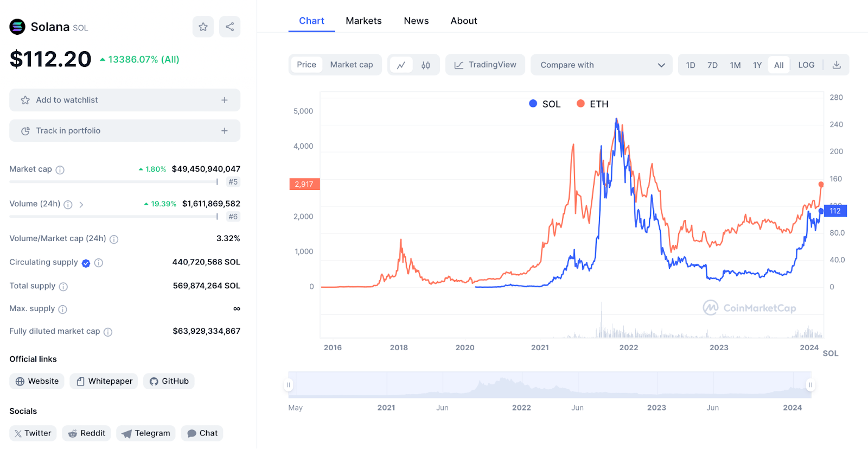Screen dimensions: 868x449
Task: Open the About tab
Action: [464, 21]
